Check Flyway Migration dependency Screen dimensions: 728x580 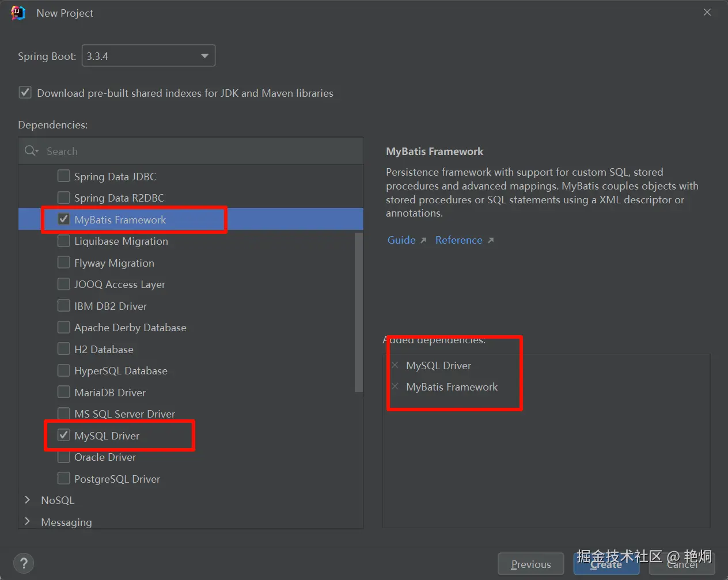[x=64, y=263]
